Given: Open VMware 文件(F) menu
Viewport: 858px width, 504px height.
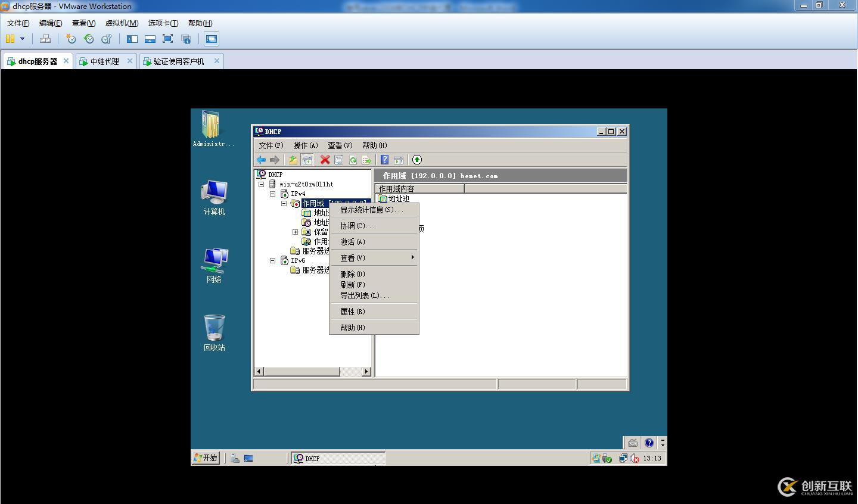Looking at the screenshot, I should click(x=18, y=23).
